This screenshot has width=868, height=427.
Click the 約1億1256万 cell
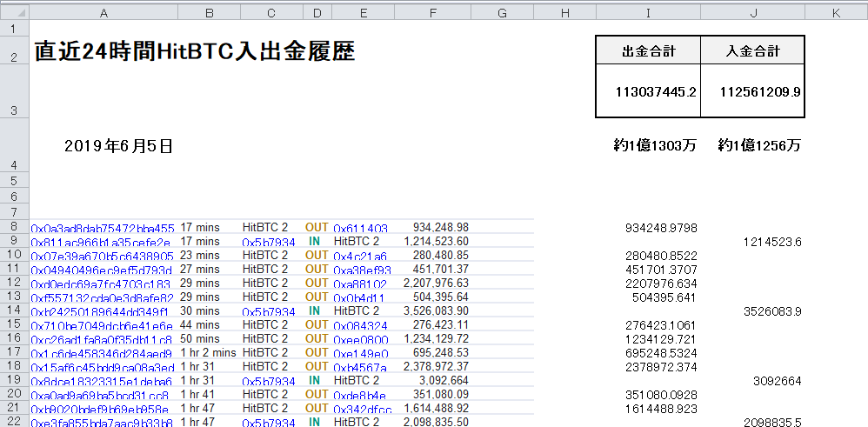(759, 146)
